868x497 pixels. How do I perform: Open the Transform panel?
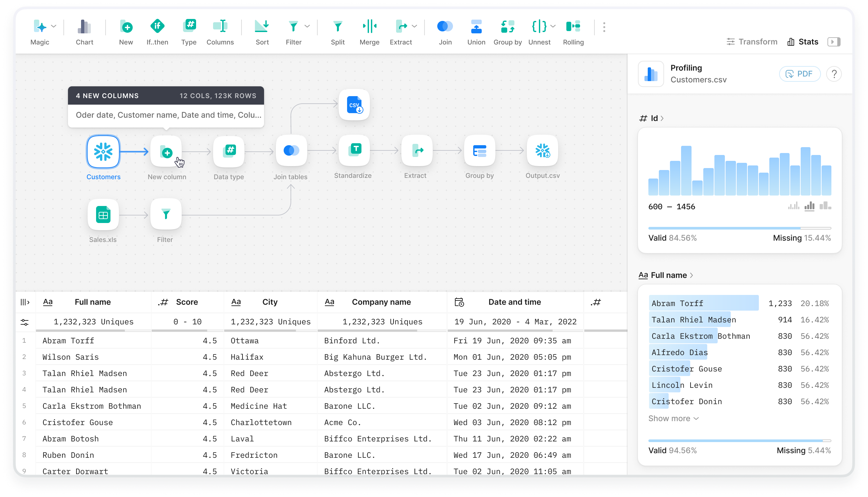point(751,41)
